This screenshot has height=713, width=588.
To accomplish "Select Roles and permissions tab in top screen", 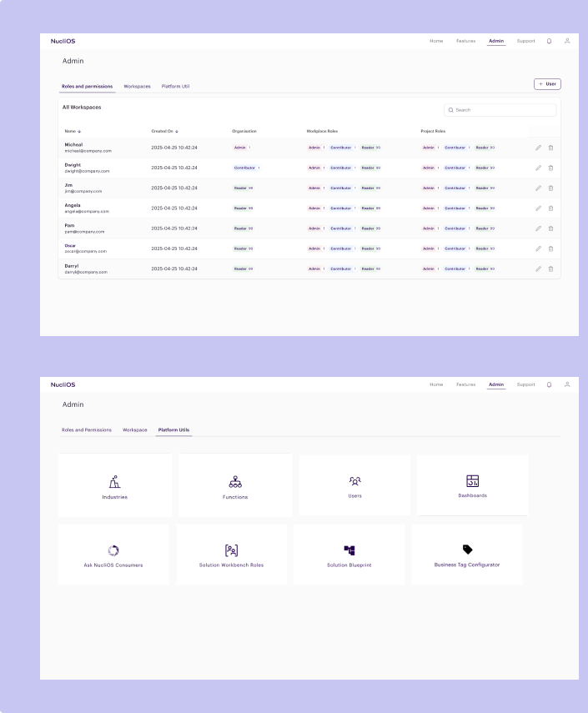I will 88,87.
